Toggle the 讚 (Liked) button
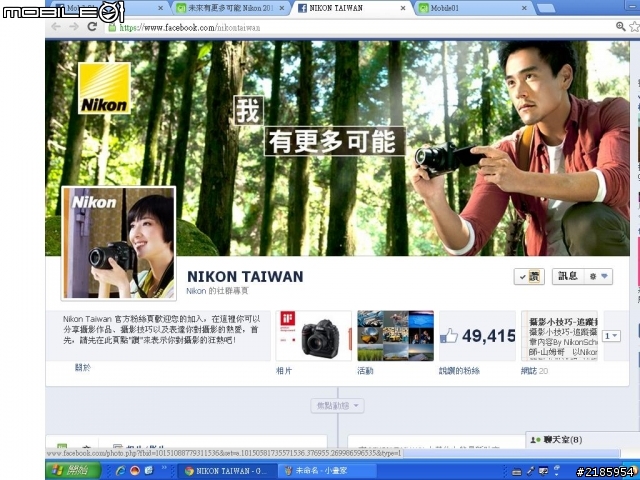640x480 pixels. pyautogui.click(x=529, y=276)
